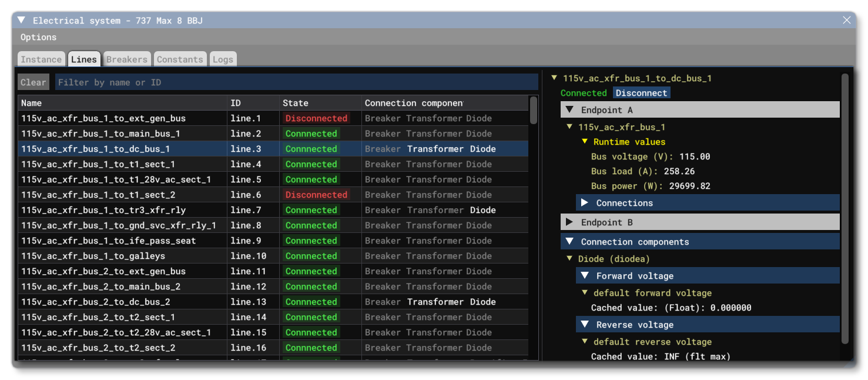Image resolution: width=868 pixels, height=380 pixels.
Task: Select the disconnected line.6 row
Action: [176, 195]
